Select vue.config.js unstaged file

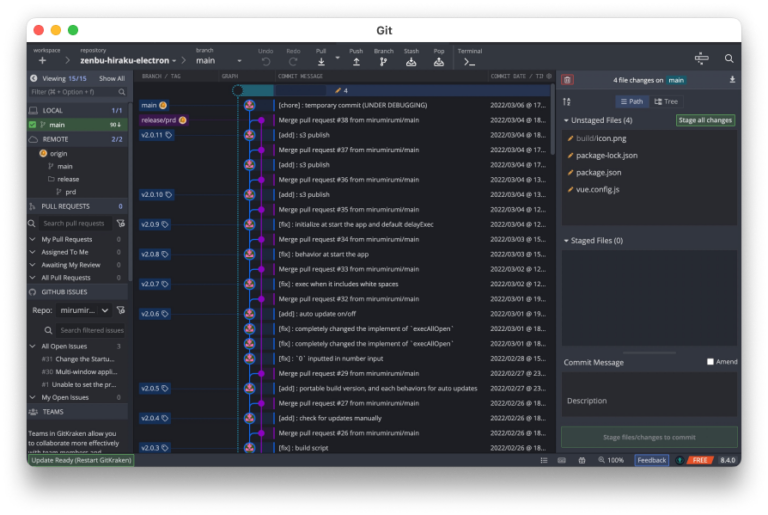click(649, 190)
